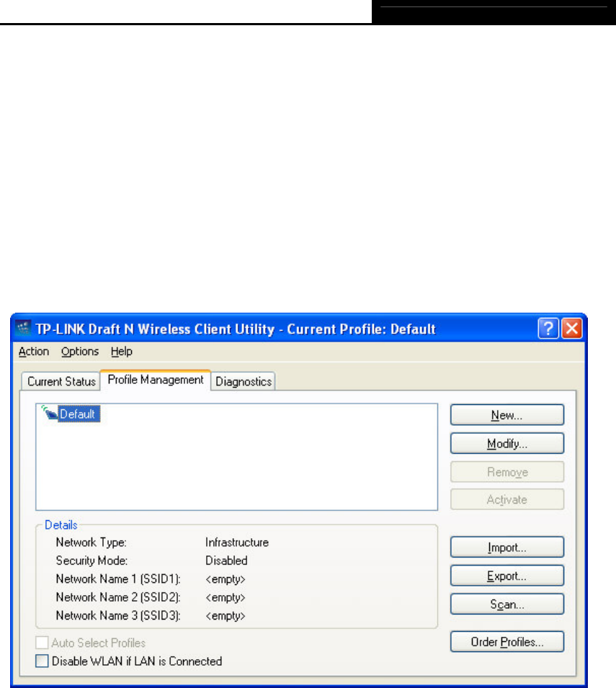Image resolution: width=616 pixels, height=688 pixels.
Task: Select the Default profile in the list
Action: [x=79, y=414]
